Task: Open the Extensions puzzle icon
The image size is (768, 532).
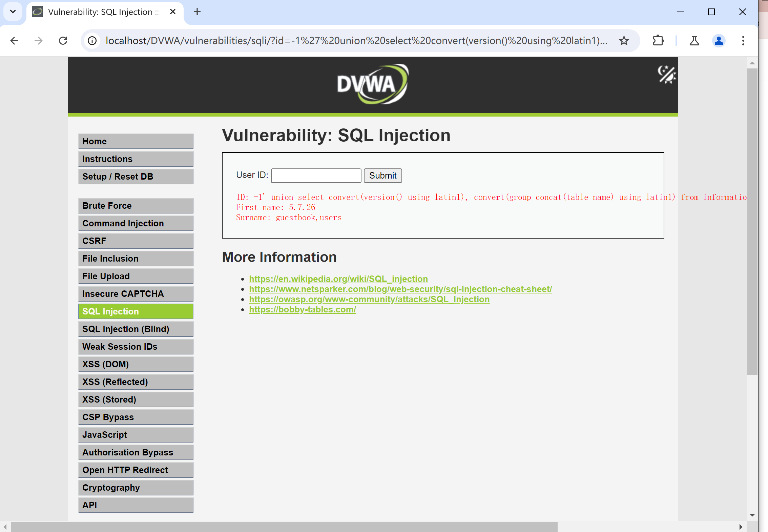Action: click(x=658, y=41)
